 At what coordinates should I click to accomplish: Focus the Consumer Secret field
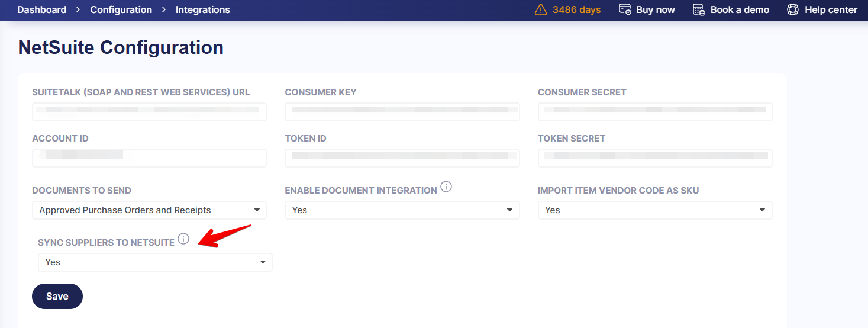pos(655,111)
